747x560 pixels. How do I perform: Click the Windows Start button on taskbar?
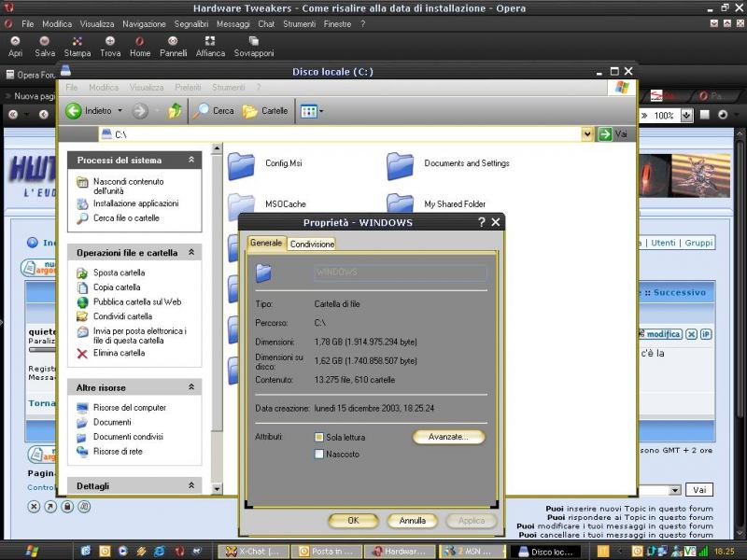[x=32, y=551]
